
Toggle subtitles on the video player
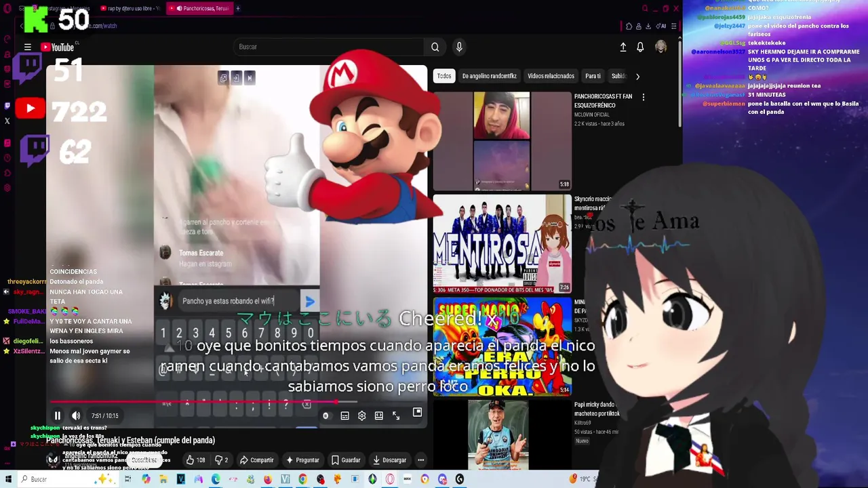point(344,415)
